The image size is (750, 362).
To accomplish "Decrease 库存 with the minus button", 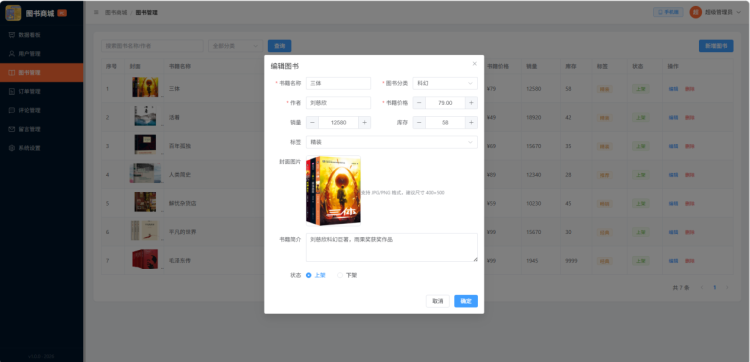I will 419,122.
